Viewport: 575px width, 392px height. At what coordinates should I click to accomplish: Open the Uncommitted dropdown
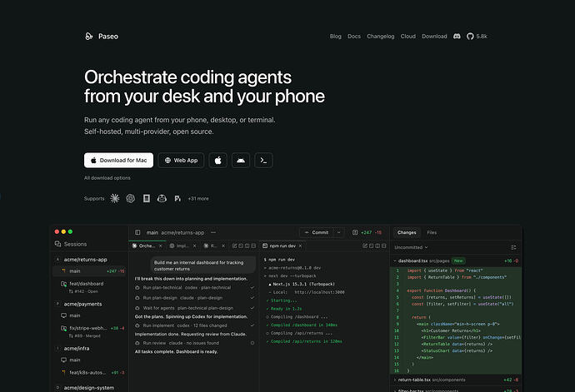pyautogui.click(x=411, y=248)
